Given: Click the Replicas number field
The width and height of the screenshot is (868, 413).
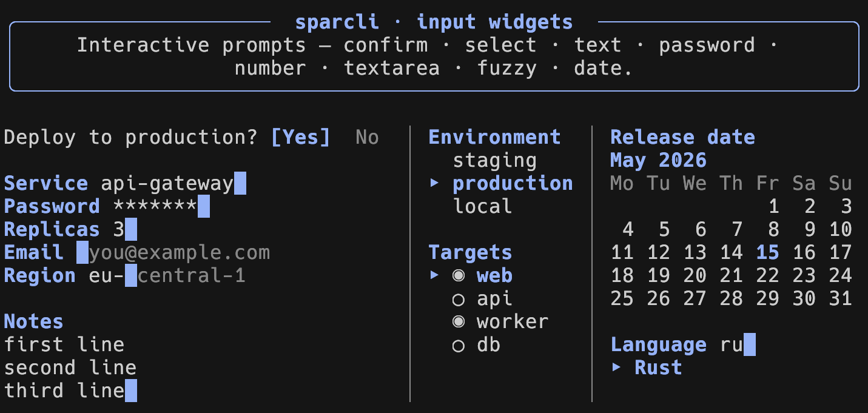Looking at the screenshot, I should [x=125, y=230].
